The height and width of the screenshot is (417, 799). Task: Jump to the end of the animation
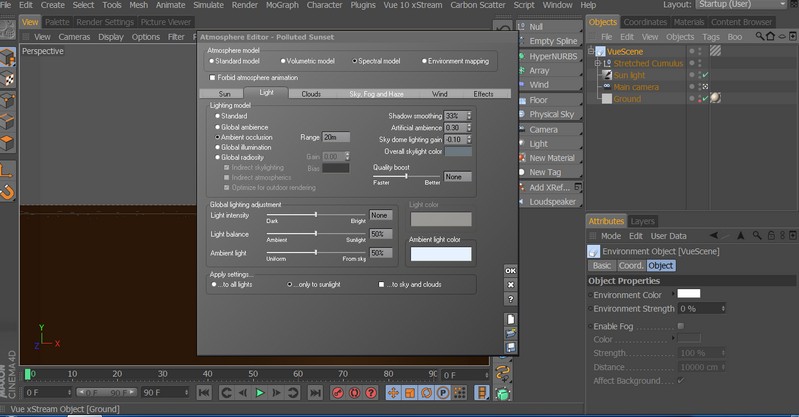click(x=315, y=393)
